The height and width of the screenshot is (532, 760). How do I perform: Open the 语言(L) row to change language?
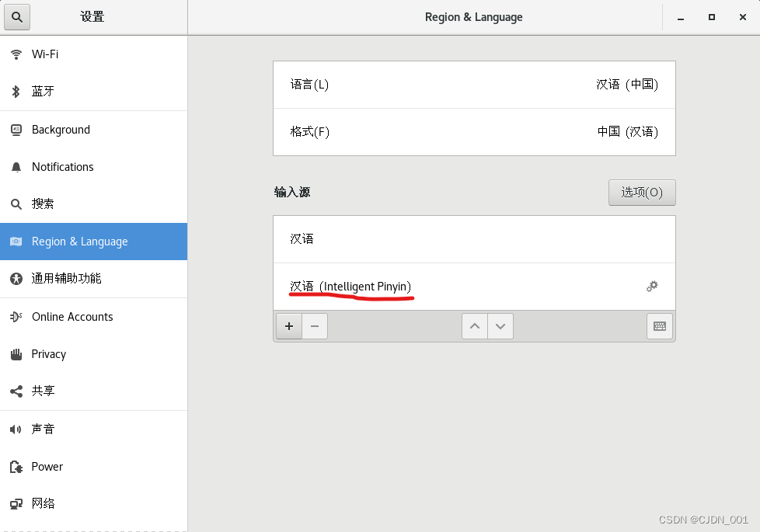pos(474,85)
